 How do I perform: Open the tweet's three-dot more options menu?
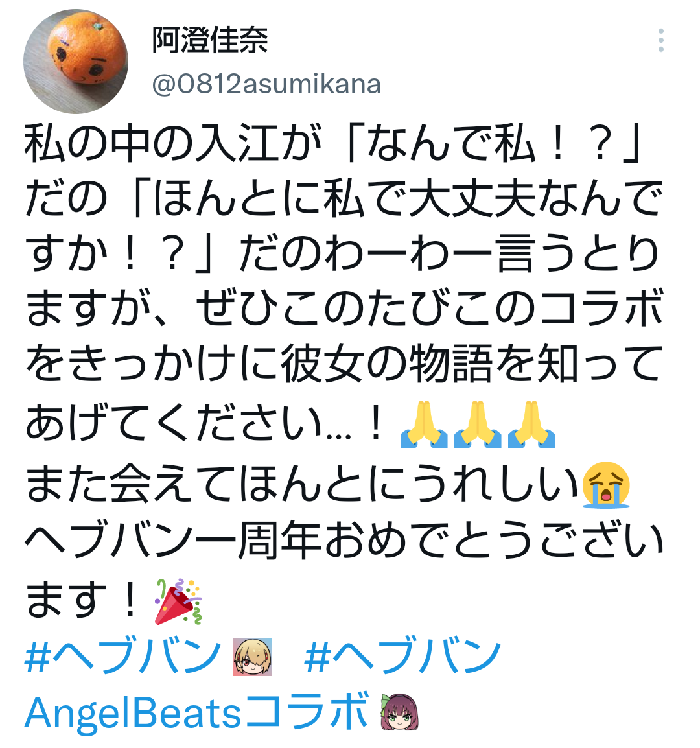(660, 41)
